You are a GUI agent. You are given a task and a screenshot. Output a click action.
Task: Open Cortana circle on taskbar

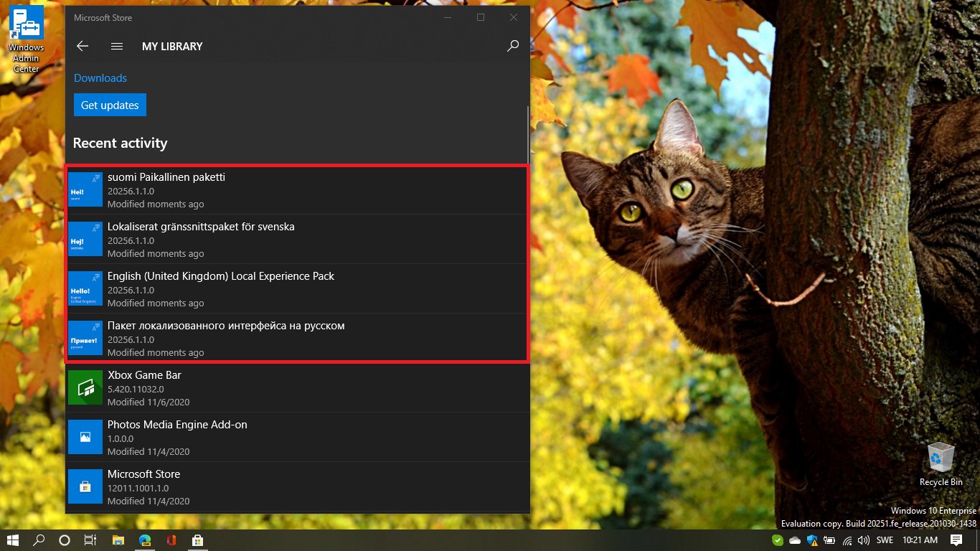(x=64, y=540)
